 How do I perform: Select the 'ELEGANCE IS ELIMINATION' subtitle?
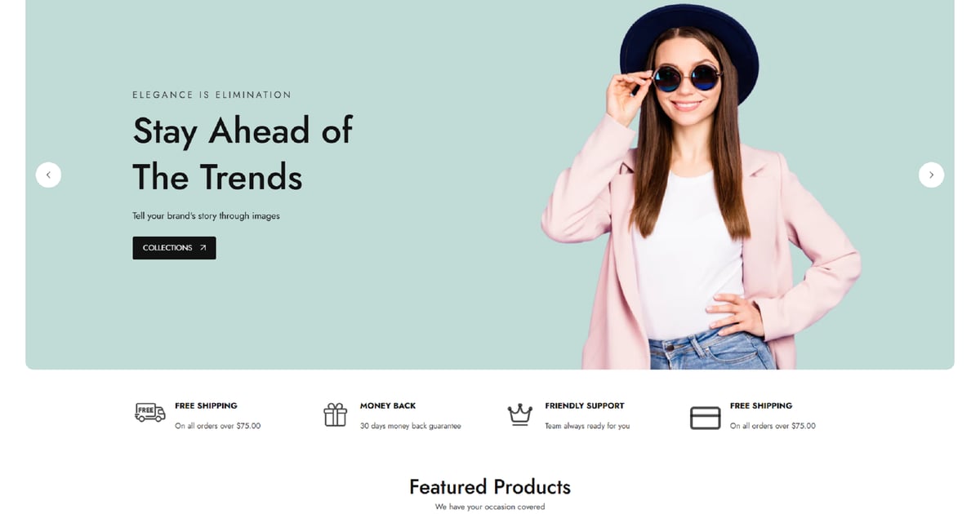212,95
